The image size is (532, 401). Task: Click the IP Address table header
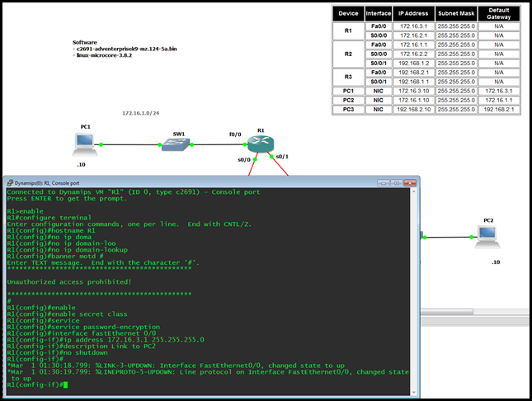tap(413, 13)
